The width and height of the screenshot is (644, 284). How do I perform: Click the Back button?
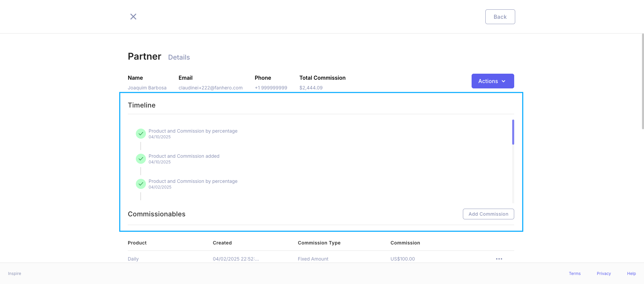point(500,17)
